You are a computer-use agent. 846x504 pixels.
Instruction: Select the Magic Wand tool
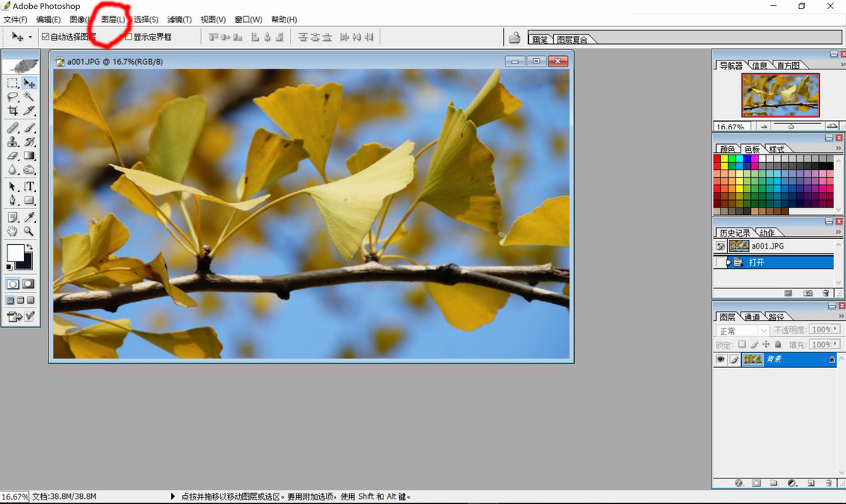point(29,97)
